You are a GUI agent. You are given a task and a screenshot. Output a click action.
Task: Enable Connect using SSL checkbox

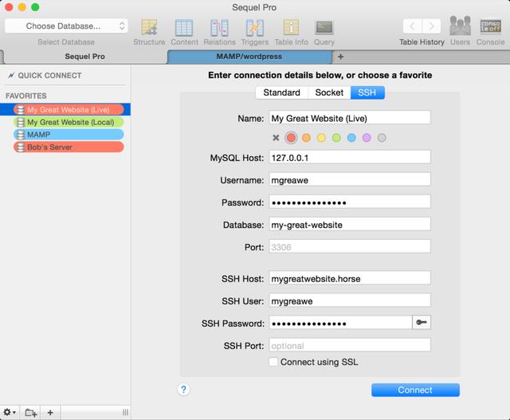pos(273,362)
